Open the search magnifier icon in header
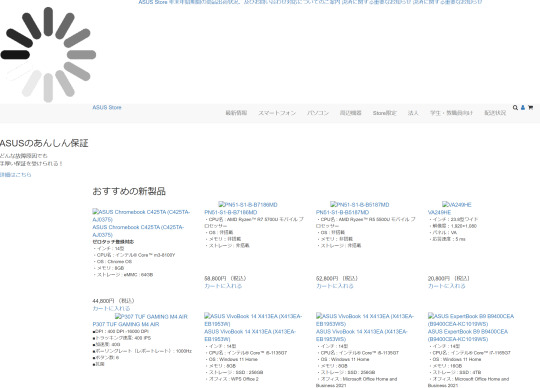The image size is (540, 388). [x=515, y=108]
